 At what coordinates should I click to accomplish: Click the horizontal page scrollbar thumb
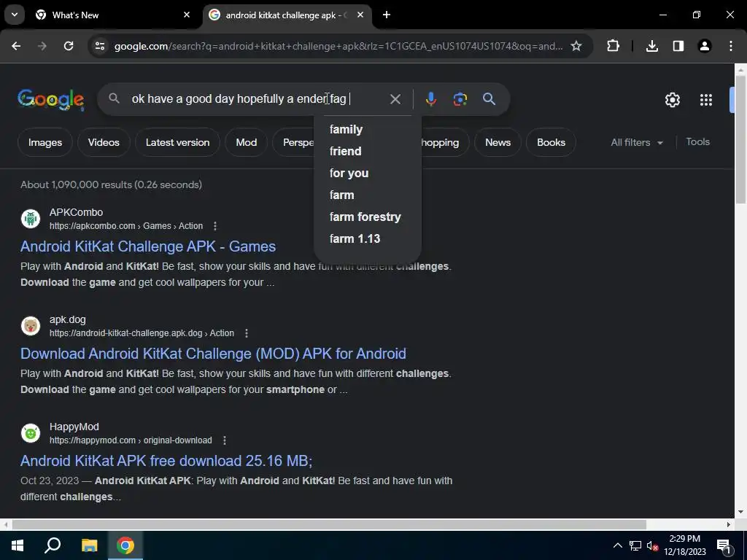329,524
